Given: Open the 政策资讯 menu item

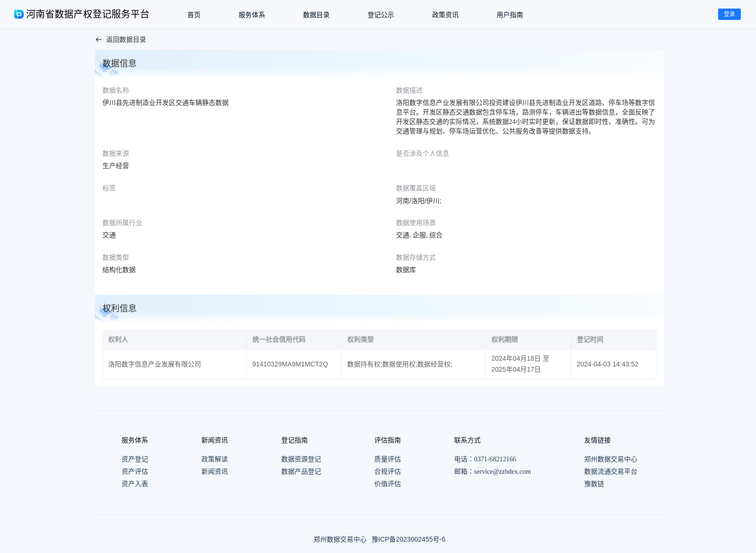Looking at the screenshot, I should [445, 15].
